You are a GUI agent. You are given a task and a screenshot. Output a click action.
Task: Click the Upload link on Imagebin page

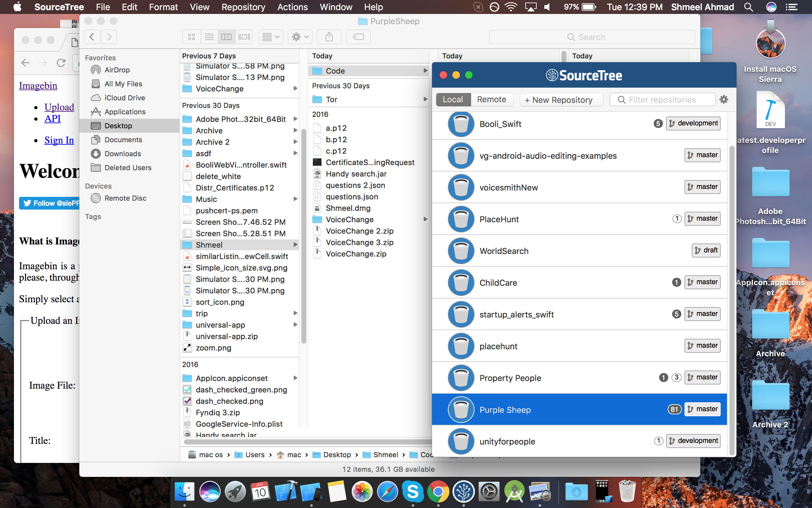[x=59, y=107]
